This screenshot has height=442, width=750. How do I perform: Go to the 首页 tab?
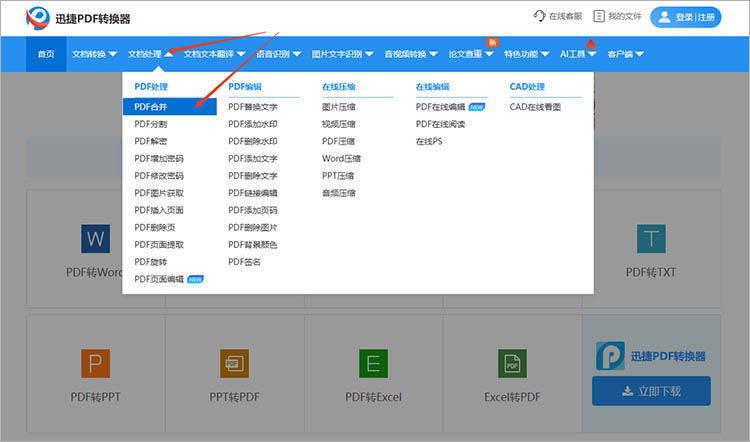[46, 54]
